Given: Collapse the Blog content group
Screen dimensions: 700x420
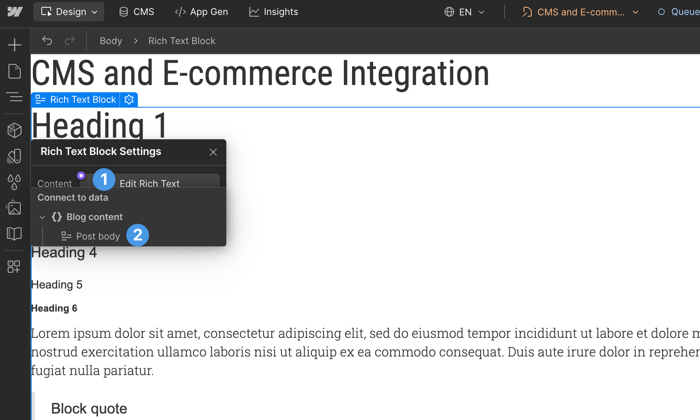Looking at the screenshot, I should point(42,217).
